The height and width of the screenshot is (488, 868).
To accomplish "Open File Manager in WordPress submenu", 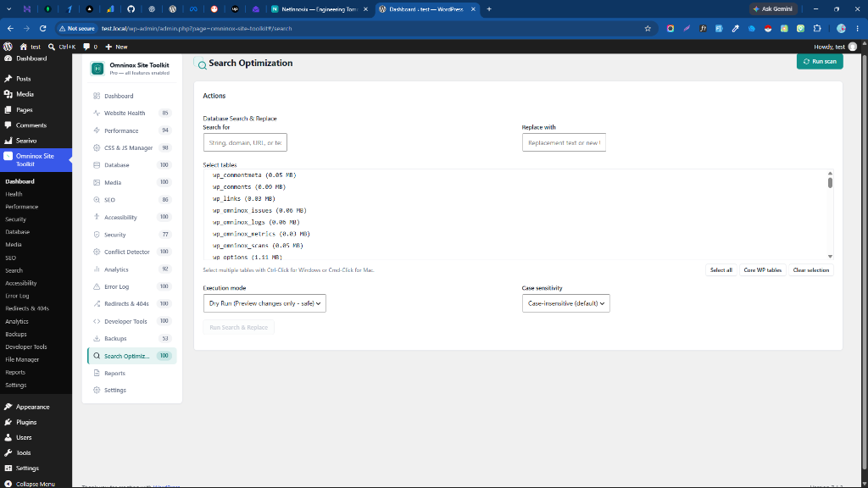I will point(22,359).
